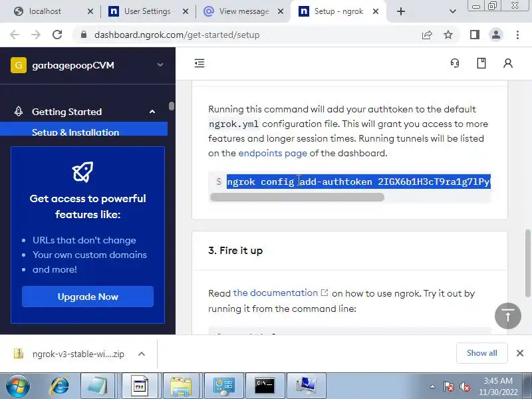Share this page icon
This screenshot has width=532, height=399.
pyautogui.click(x=427, y=35)
